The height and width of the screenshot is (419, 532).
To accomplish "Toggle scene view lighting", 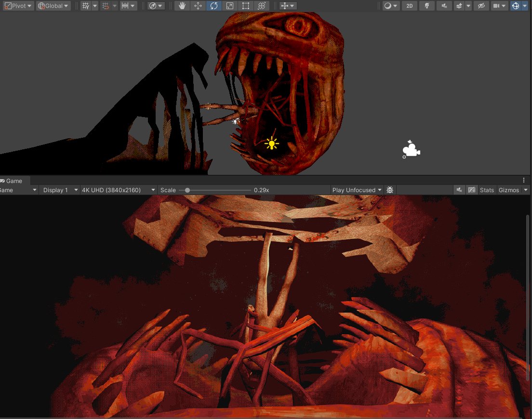I will click(427, 5).
